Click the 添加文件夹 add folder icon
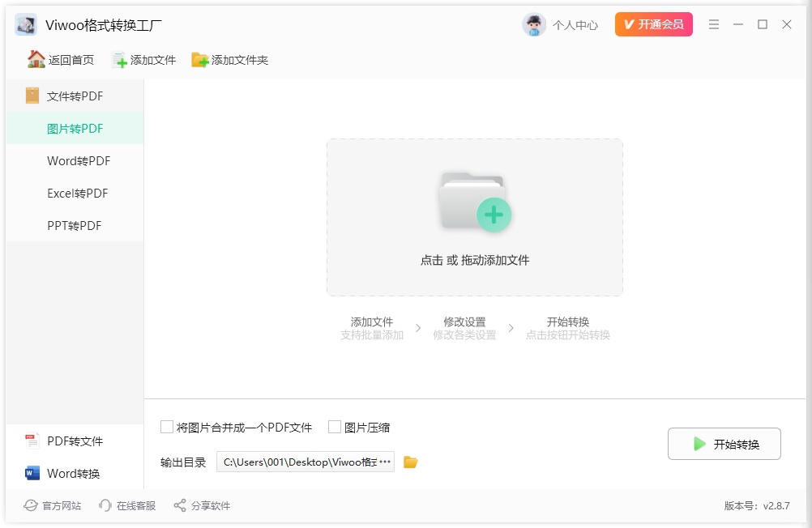This screenshot has width=812, height=528. pyautogui.click(x=200, y=59)
